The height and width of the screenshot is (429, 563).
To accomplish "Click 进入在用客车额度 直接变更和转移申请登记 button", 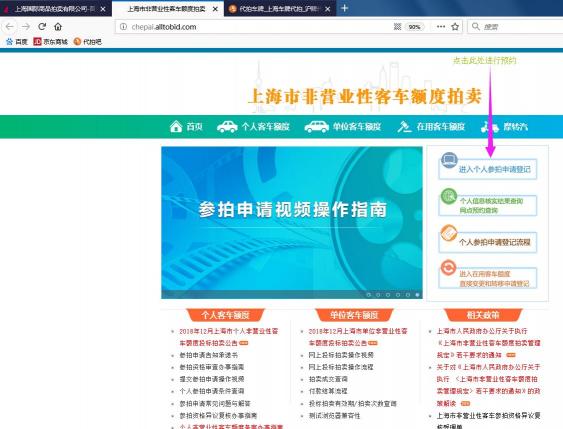I will click(488, 278).
